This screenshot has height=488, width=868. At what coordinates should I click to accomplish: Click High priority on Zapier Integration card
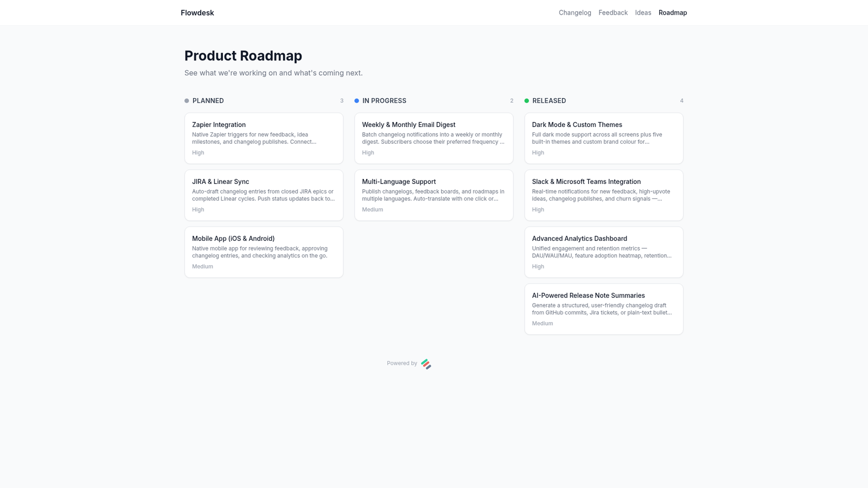pos(198,152)
